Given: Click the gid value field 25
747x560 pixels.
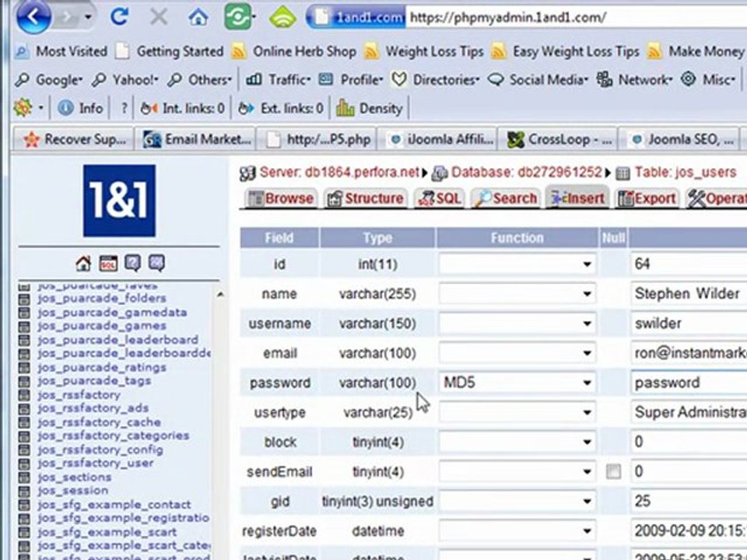Looking at the screenshot, I should click(x=689, y=501).
